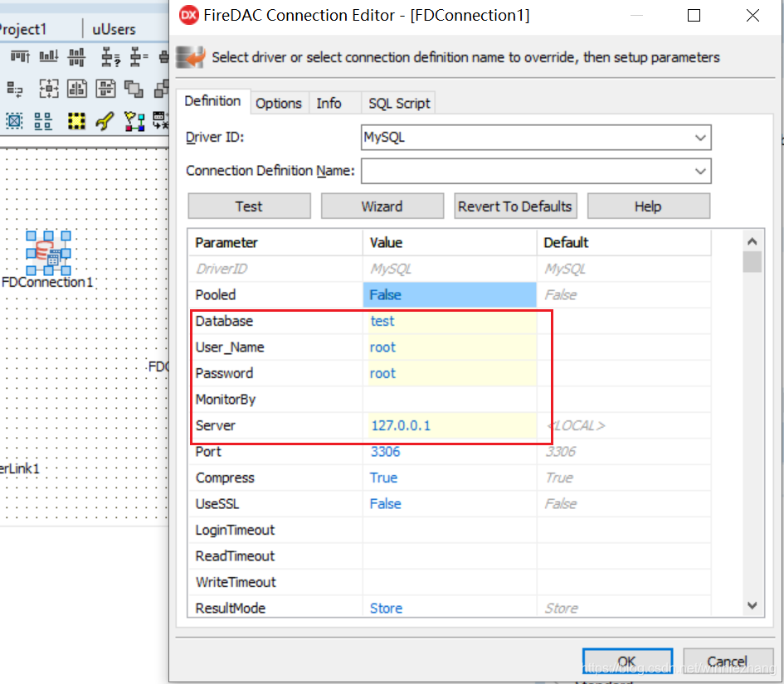Screen dimensions: 784x684
Task: Click the space vertically question-mark icon
Action: click(110, 57)
